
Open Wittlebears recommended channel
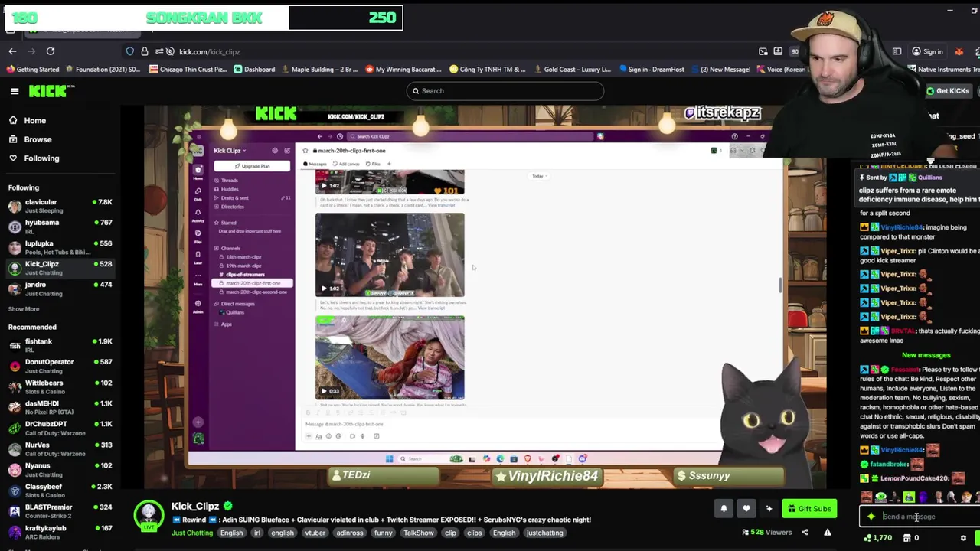pos(60,386)
